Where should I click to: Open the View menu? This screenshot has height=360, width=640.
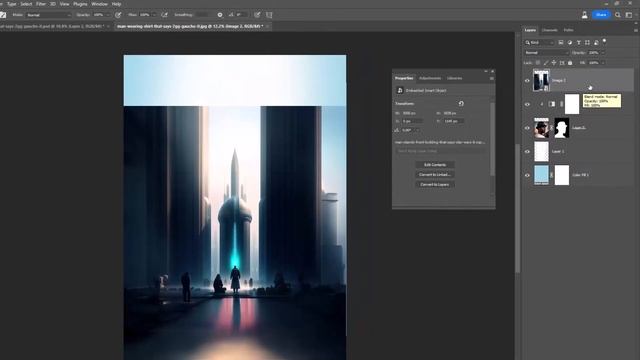coord(64,4)
